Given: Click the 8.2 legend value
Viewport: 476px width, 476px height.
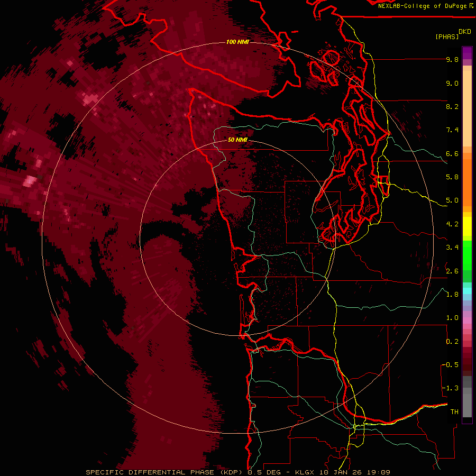Looking at the screenshot, I should pos(452,106).
